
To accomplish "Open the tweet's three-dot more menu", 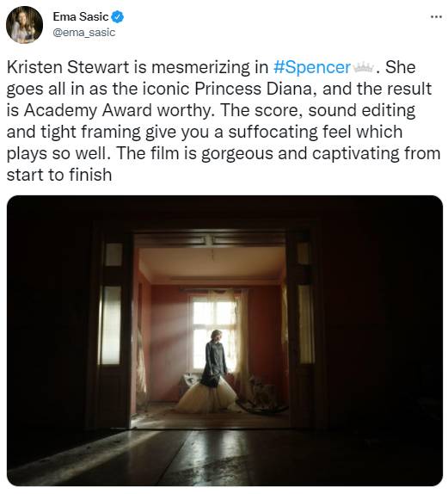I will click(436, 17).
